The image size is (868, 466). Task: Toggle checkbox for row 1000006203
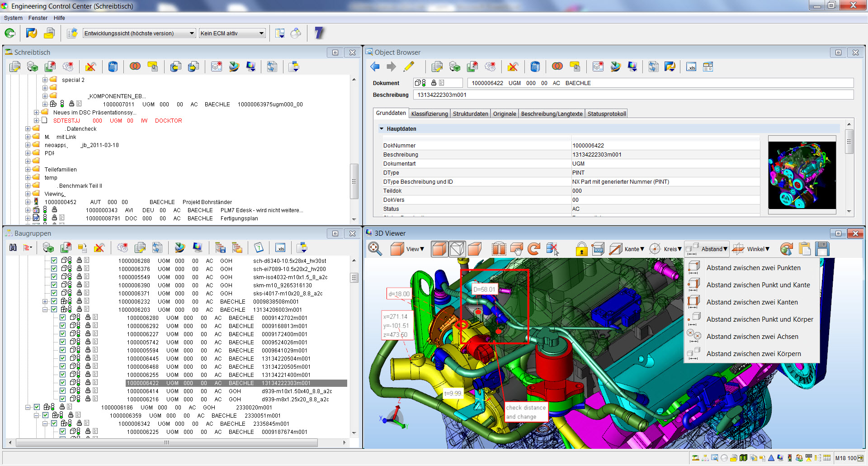tap(54, 309)
